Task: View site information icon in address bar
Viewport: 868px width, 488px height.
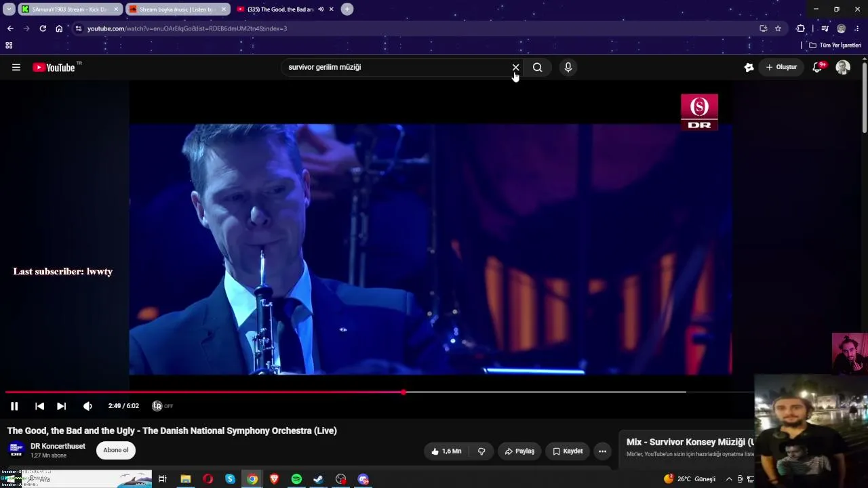Action: 79,28
